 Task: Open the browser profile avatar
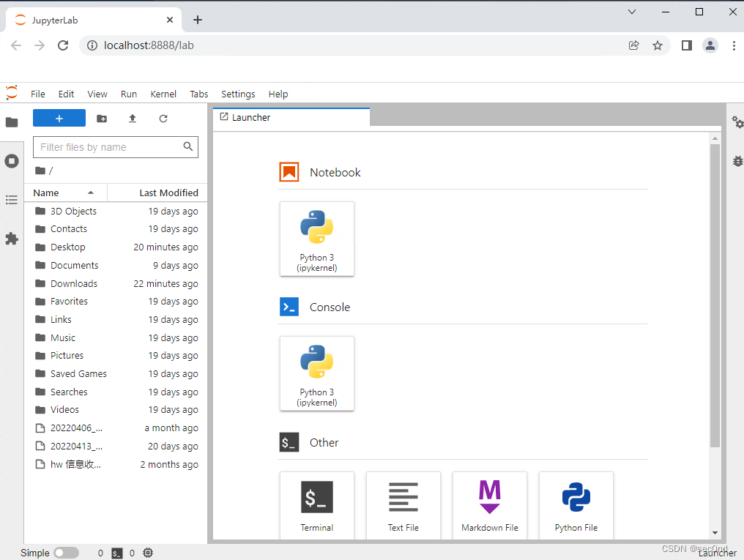click(x=710, y=45)
